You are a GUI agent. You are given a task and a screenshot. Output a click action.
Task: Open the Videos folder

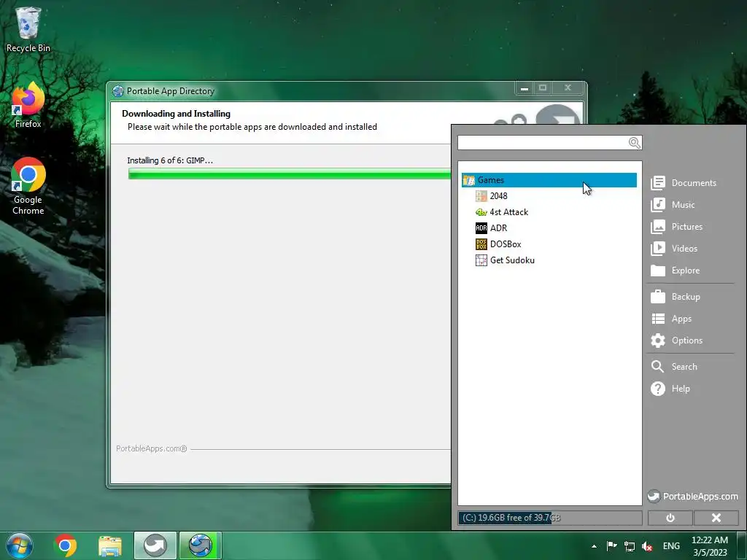tap(674, 249)
